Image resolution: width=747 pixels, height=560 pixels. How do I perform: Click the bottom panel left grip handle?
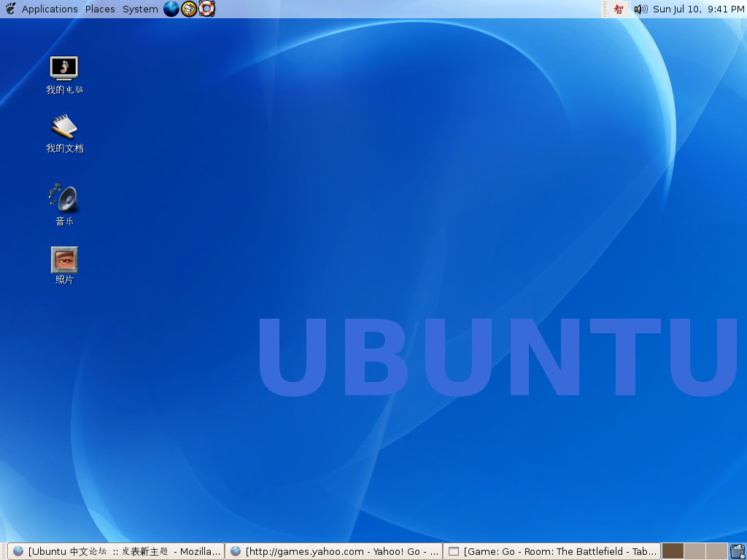pyautogui.click(x=4, y=551)
